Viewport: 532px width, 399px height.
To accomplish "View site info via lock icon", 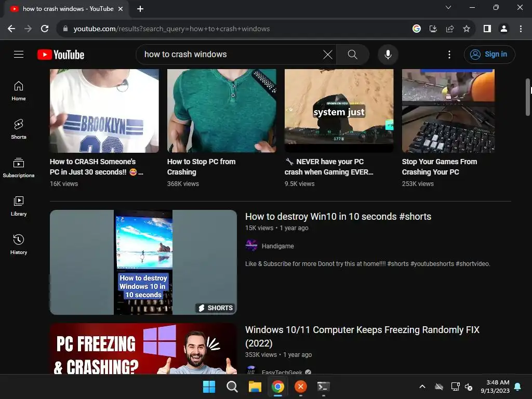I will tap(65, 29).
